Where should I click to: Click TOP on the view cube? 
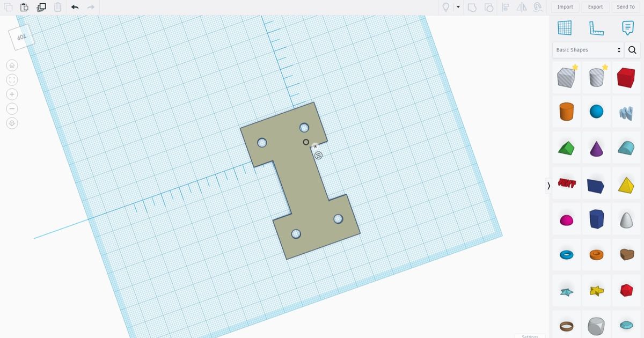click(21, 36)
